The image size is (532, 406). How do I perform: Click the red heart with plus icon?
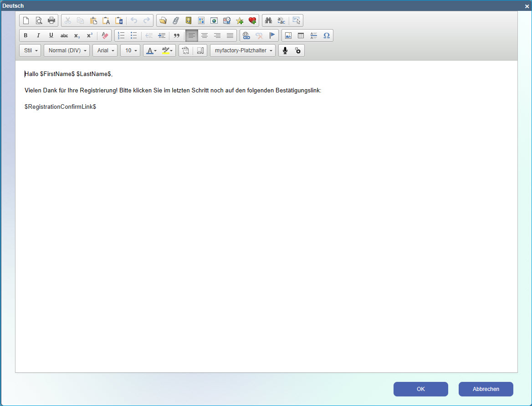tap(252, 20)
